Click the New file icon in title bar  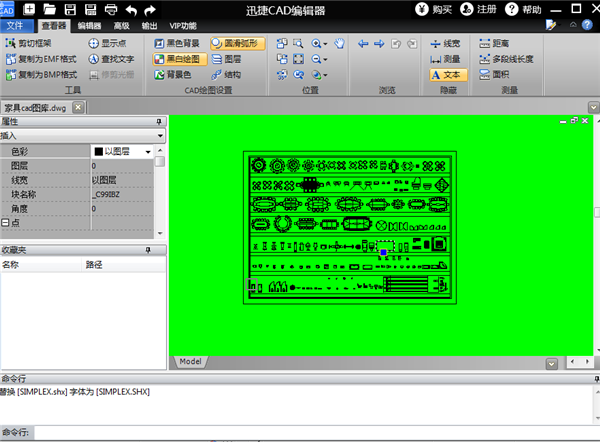point(29,9)
